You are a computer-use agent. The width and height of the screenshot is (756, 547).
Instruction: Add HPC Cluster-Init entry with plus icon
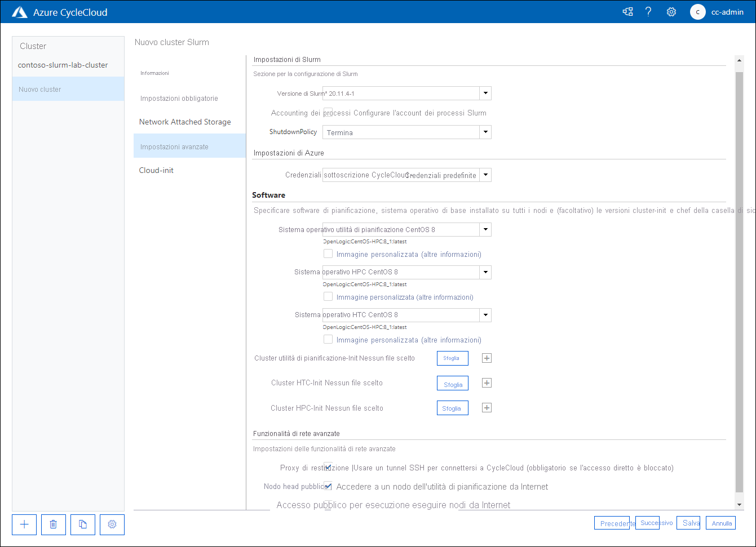487,408
